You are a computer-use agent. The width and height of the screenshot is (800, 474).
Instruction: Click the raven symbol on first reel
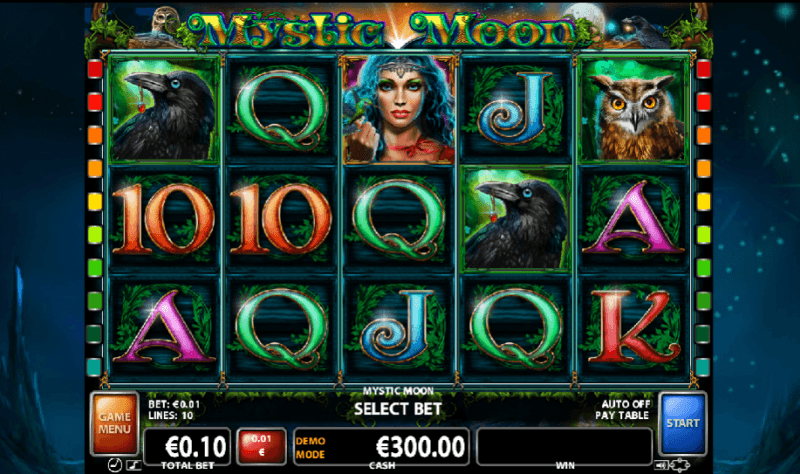tap(164, 109)
